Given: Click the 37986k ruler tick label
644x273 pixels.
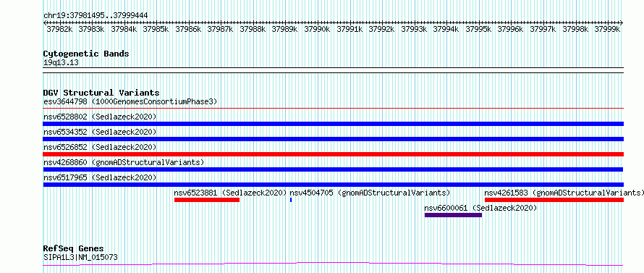Looking at the screenshot, I should (x=189, y=29).
